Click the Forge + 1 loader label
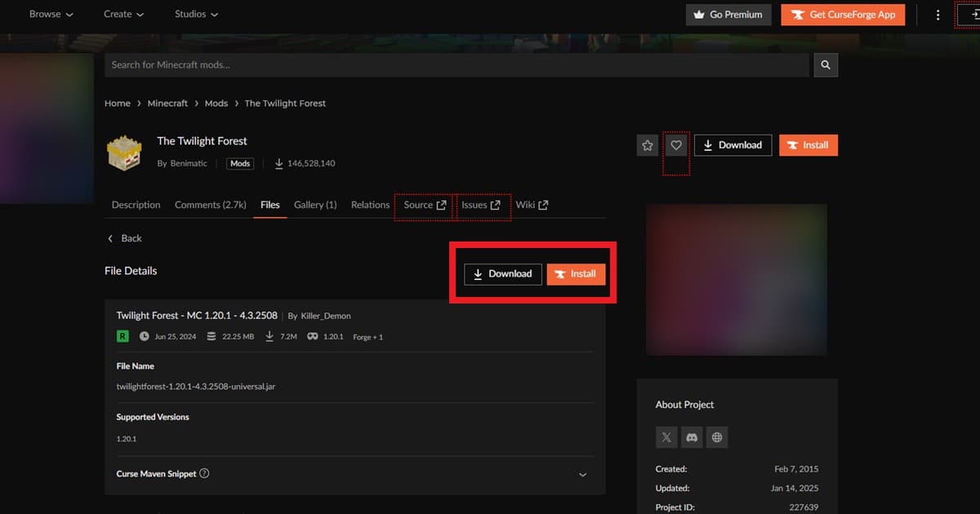Image resolution: width=980 pixels, height=514 pixels. pos(367,337)
